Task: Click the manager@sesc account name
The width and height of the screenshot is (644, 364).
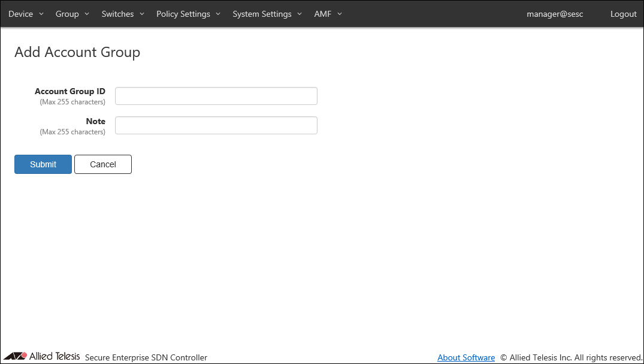Action: (555, 14)
